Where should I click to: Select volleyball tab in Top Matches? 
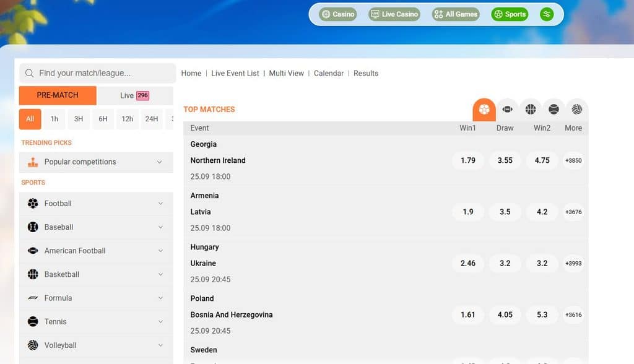click(x=577, y=109)
